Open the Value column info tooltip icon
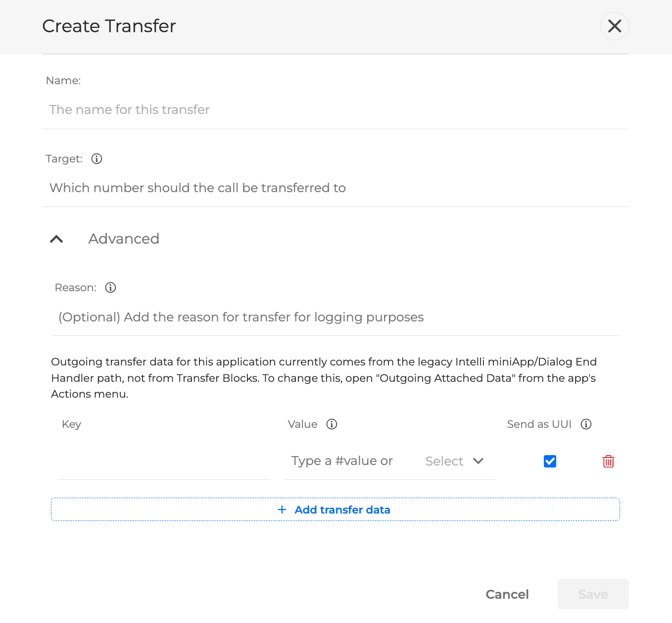This screenshot has height=623, width=672. click(x=332, y=424)
